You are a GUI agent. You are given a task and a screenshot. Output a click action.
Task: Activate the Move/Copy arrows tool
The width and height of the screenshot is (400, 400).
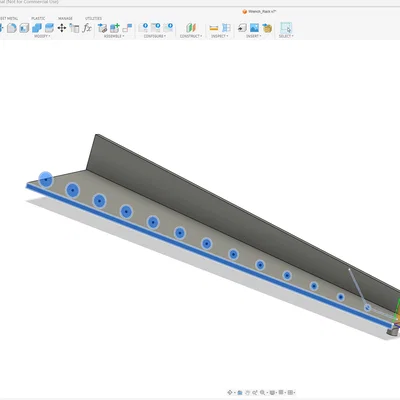[x=62, y=28]
